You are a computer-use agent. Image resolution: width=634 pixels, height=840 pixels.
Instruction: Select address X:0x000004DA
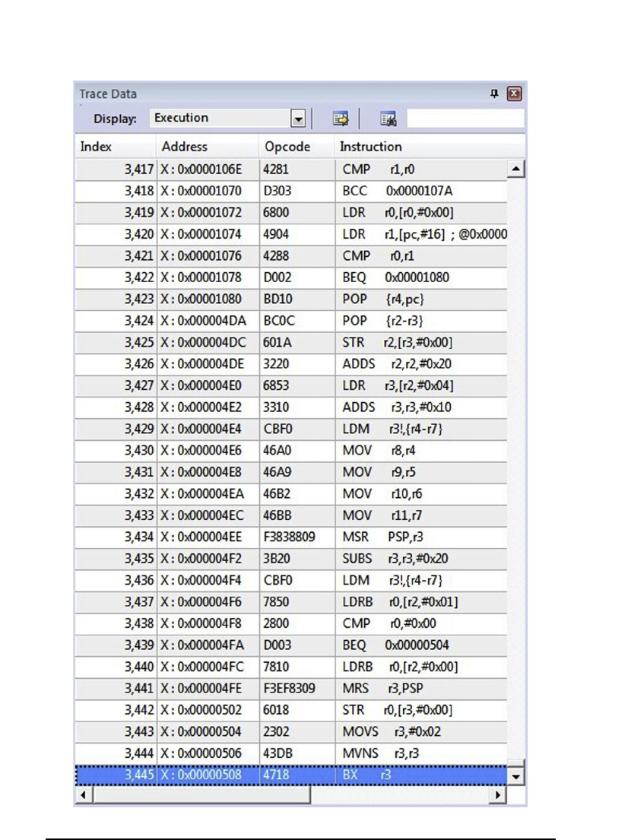tap(202, 320)
